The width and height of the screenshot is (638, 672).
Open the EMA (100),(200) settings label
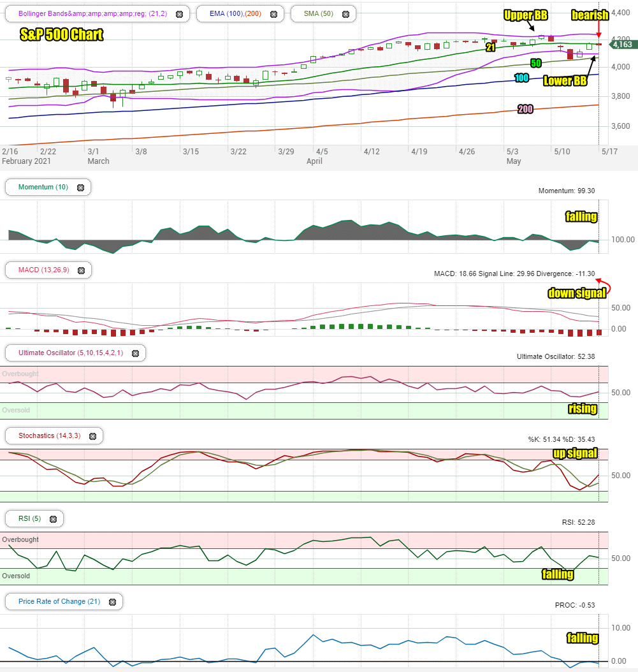[x=235, y=14]
